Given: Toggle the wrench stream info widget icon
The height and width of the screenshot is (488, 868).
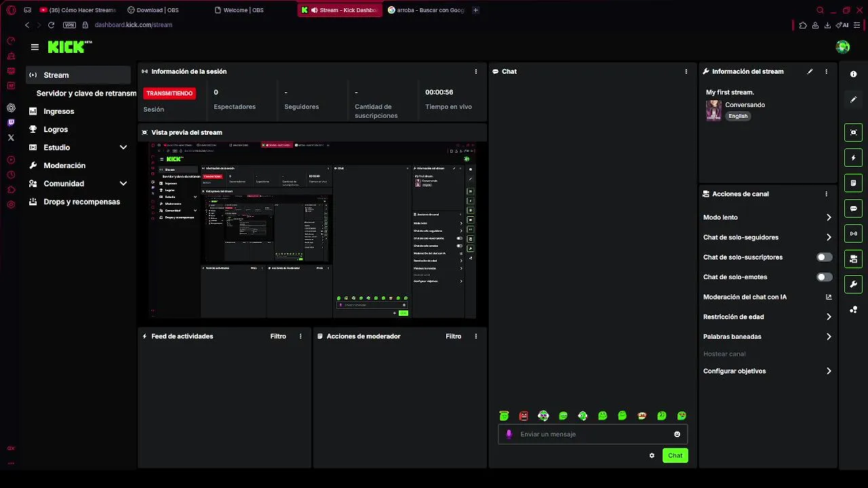Looking at the screenshot, I should click(854, 284).
